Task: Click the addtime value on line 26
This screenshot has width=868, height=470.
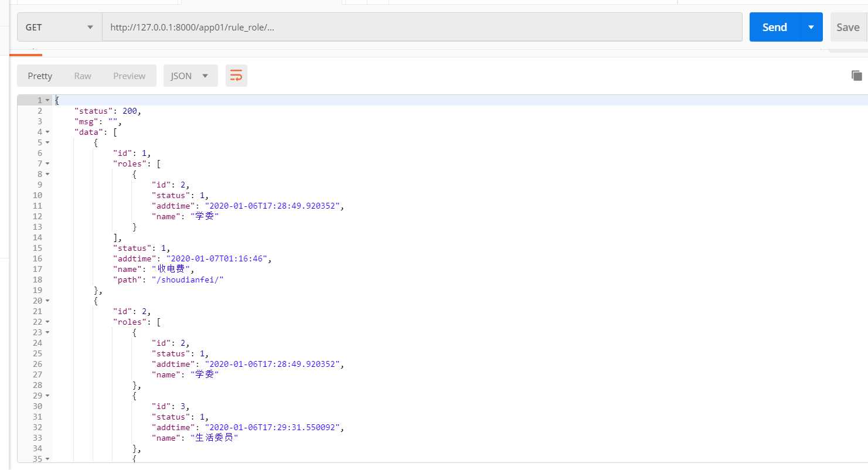Action: tap(272, 364)
